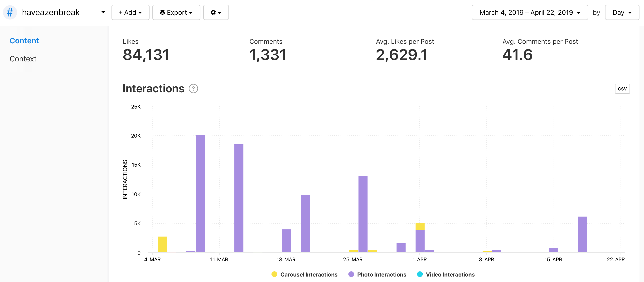Open the Day granularity dropdown
644x282 pixels.
point(621,12)
